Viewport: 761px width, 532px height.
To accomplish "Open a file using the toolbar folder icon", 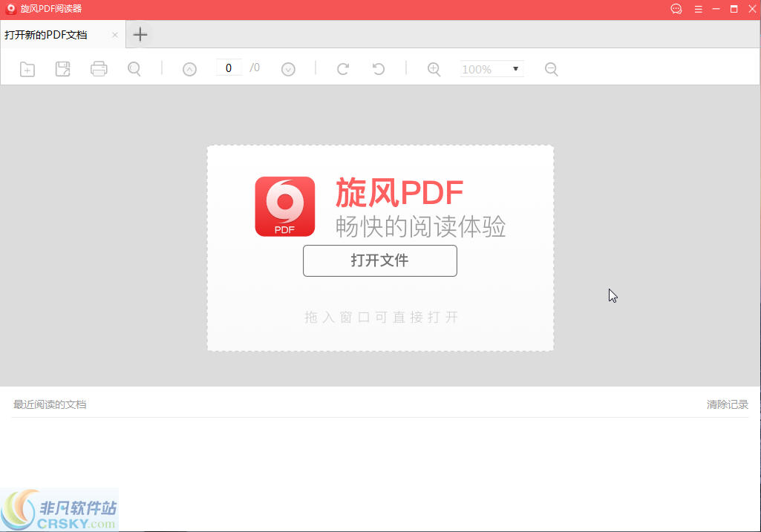I will point(27,69).
